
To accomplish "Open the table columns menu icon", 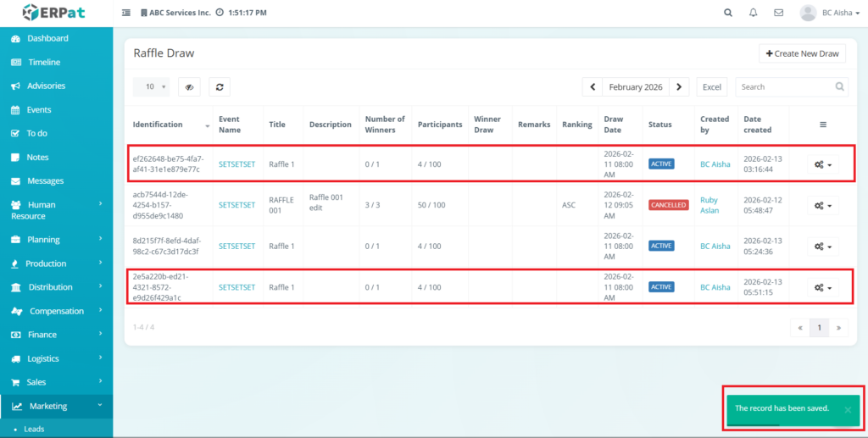I will pos(822,125).
